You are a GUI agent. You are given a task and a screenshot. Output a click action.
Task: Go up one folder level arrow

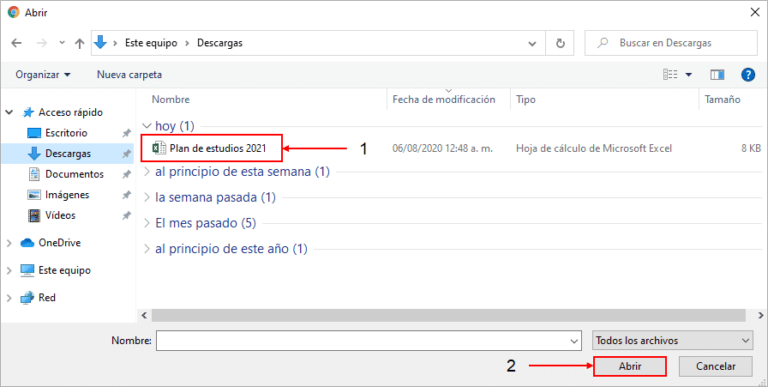(79, 43)
